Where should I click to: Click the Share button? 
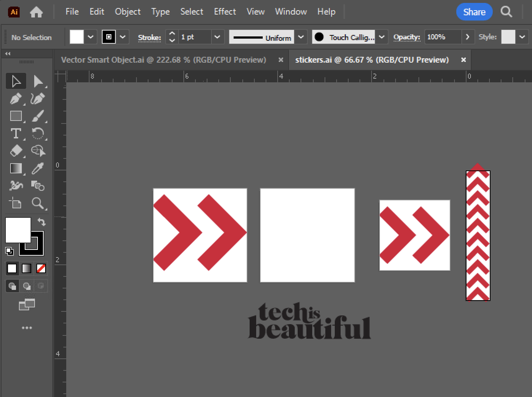coord(474,12)
